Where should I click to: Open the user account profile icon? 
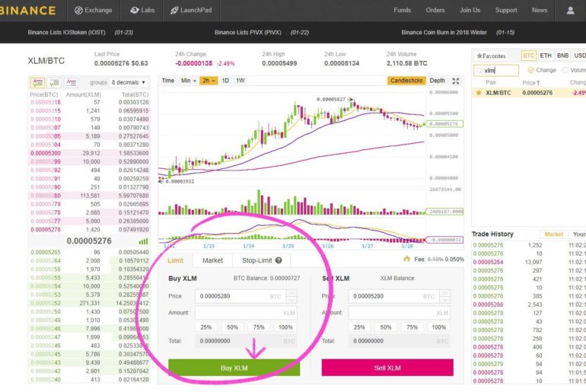click(x=570, y=11)
